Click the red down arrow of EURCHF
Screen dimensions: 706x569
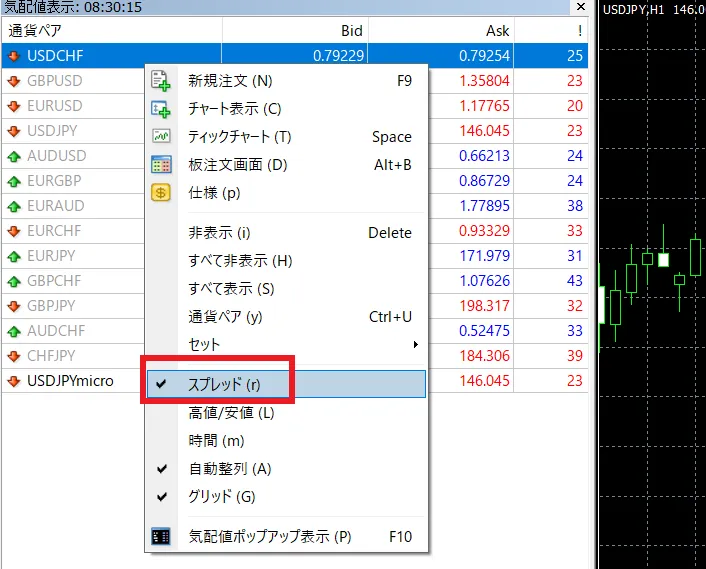[x=14, y=231]
